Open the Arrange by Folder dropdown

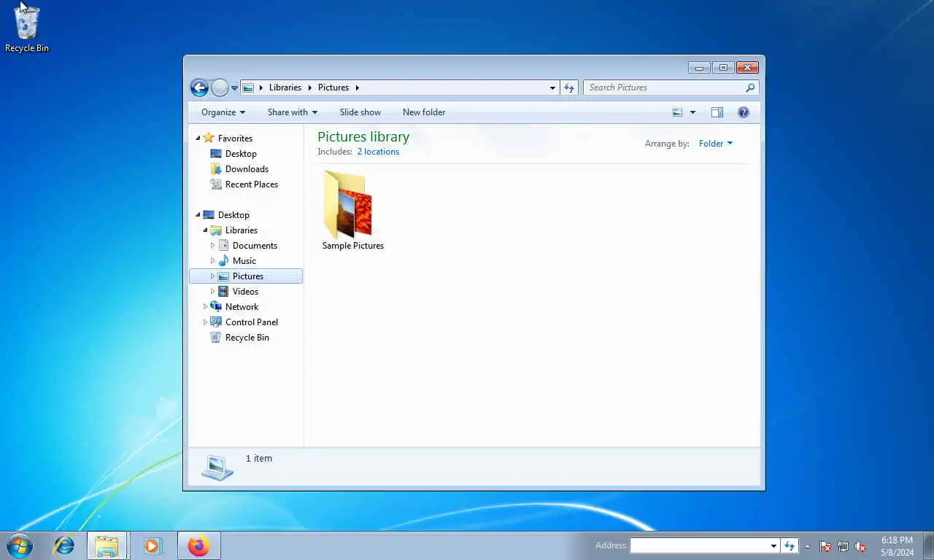pos(715,144)
